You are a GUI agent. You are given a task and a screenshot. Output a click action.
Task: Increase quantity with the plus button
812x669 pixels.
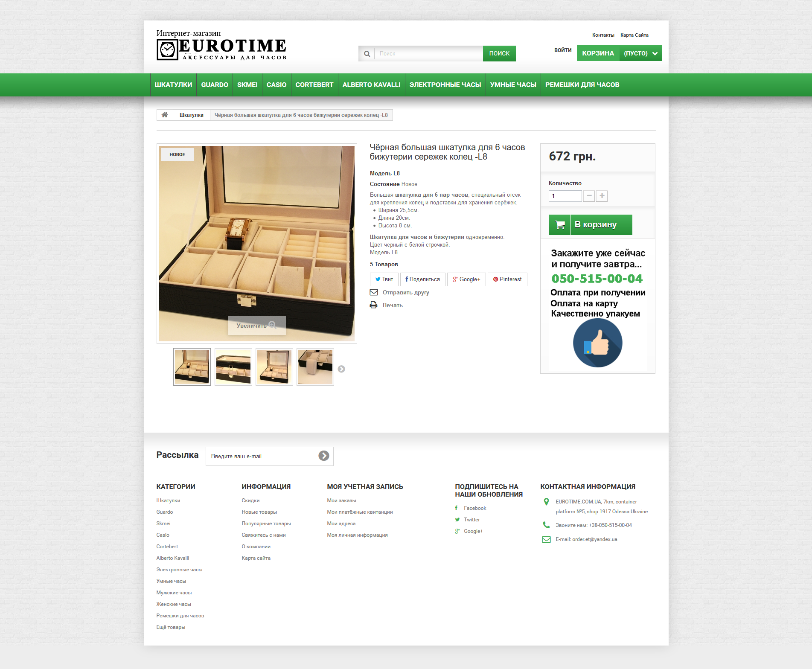[602, 196]
